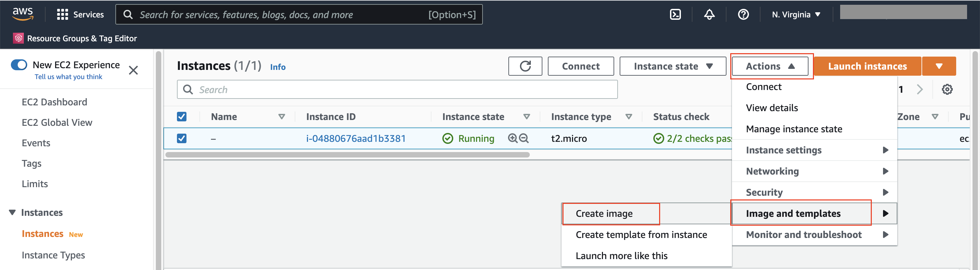Screen dimensions: 980x270
Task: Open EC2 Global View in sidebar
Action: [57, 122]
